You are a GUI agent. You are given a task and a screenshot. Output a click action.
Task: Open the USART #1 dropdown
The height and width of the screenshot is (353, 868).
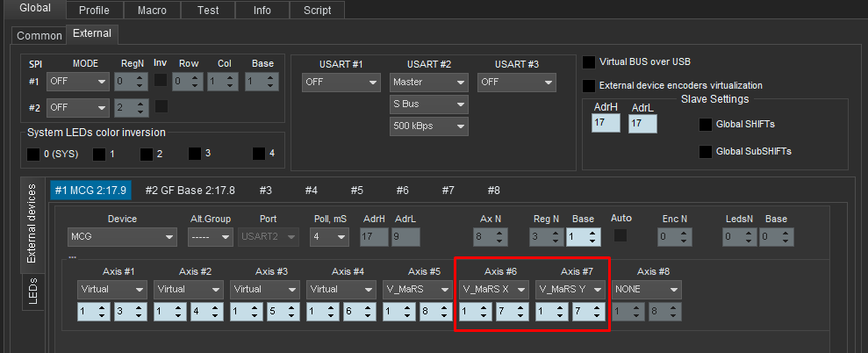pos(341,82)
